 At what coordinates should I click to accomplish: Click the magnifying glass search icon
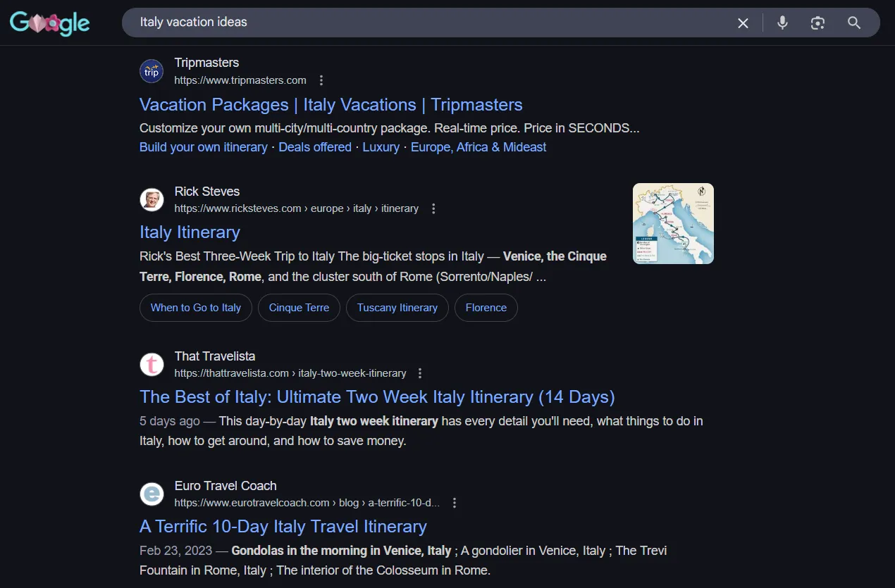coord(854,23)
